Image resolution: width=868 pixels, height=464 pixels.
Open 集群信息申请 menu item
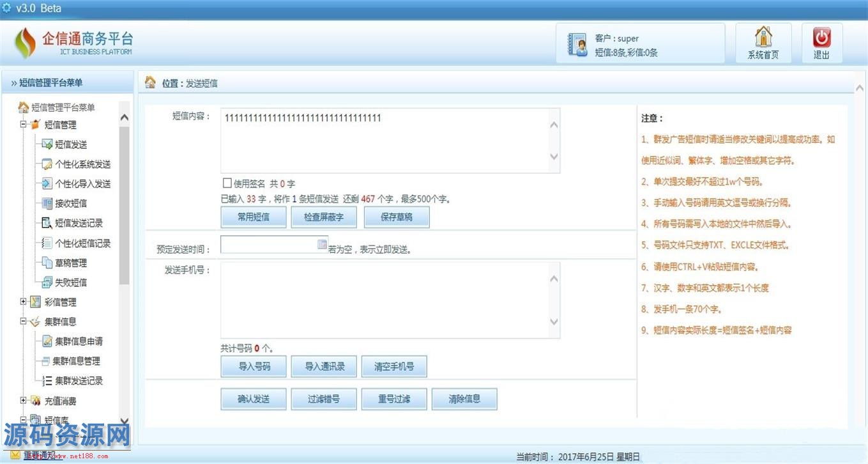79,341
